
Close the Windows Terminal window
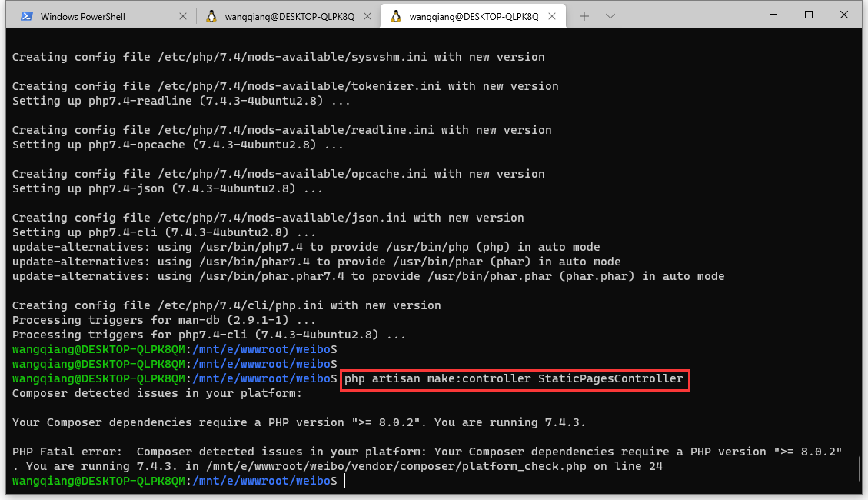point(844,15)
